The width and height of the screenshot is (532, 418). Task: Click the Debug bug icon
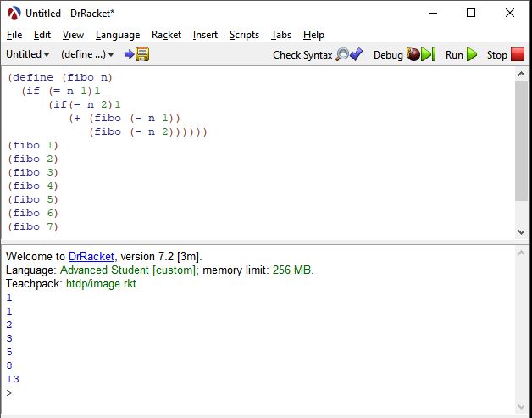[x=413, y=54]
